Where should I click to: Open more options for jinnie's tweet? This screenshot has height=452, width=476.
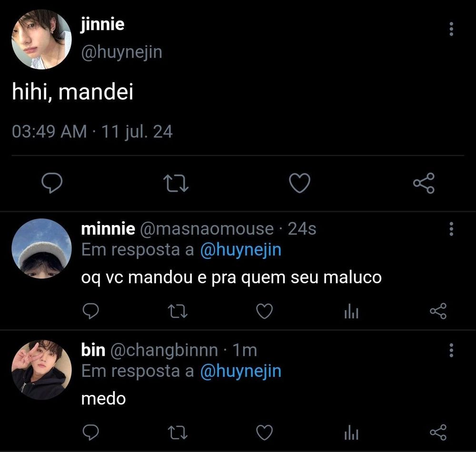coord(451,29)
